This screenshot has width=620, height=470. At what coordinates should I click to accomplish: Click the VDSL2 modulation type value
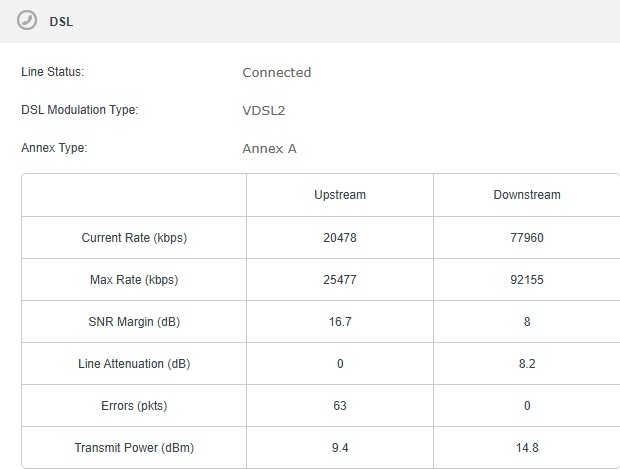click(264, 110)
